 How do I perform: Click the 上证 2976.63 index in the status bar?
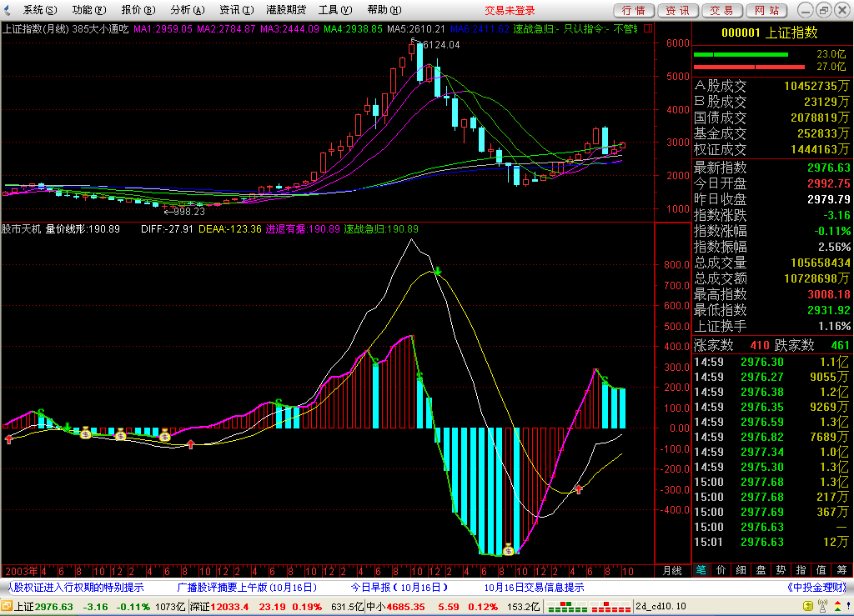click(43, 606)
